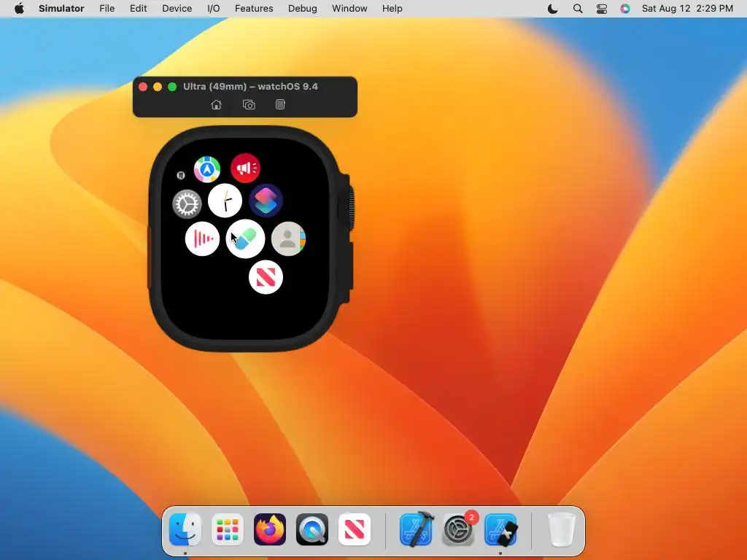Image resolution: width=747 pixels, height=560 pixels.
Task: Open the Maps app on the watch
Action: point(206,169)
